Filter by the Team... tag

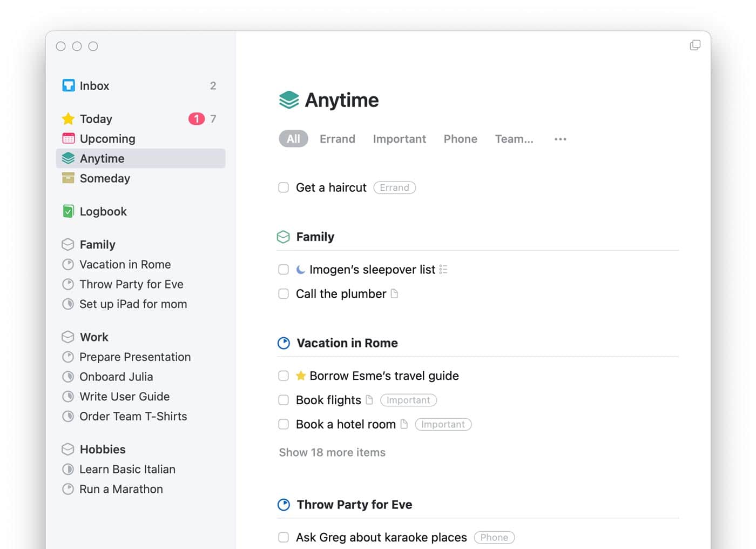514,139
